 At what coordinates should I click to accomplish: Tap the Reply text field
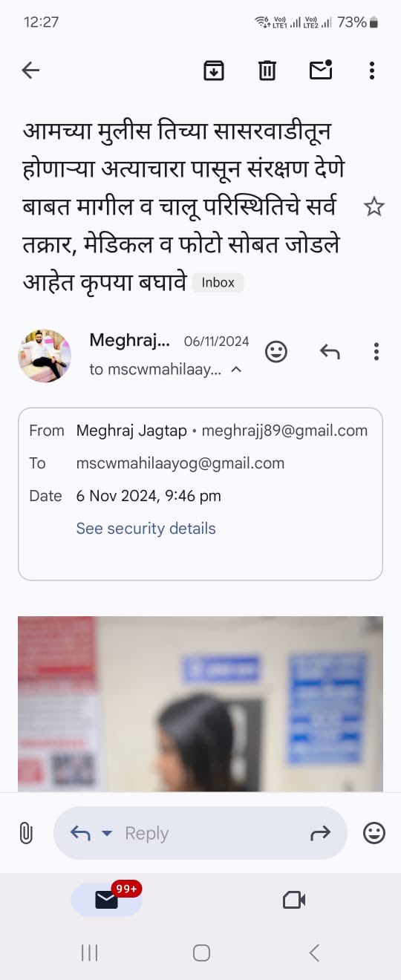(200, 833)
